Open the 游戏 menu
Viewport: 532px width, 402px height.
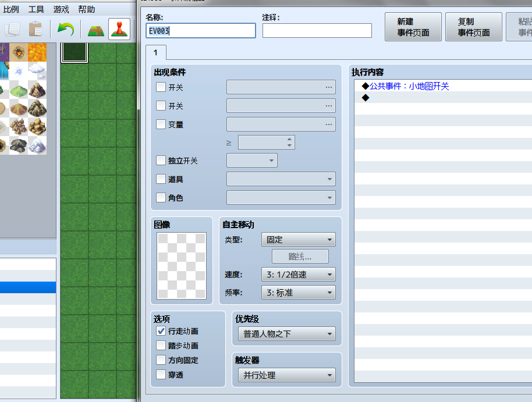click(61, 9)
